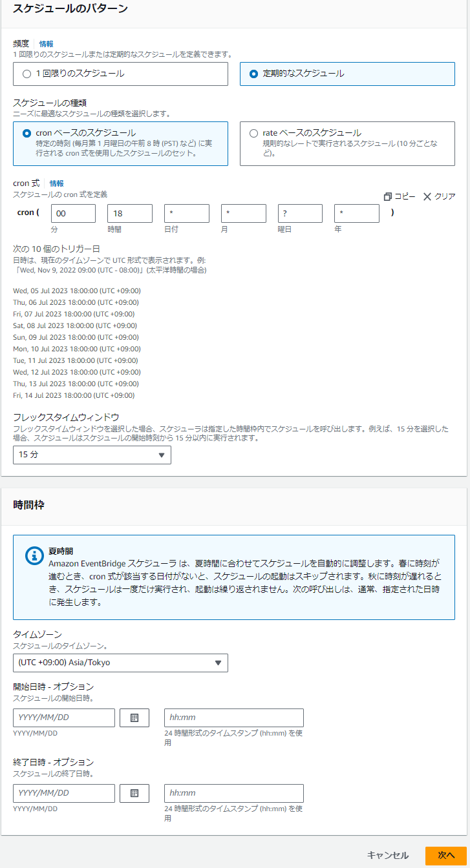Select trigger date Fri, 07 Jul 2023 text
The width and height of the screenshot is (470, 868).
click(x=75, y=314)
